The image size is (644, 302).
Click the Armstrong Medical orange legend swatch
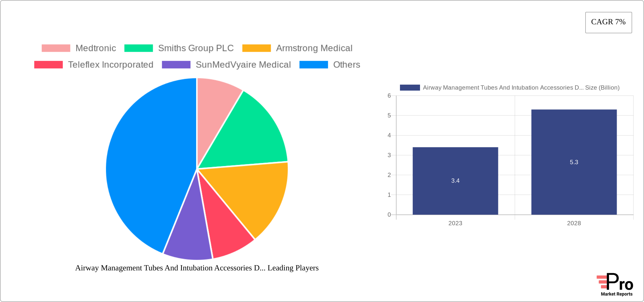[x=256, y=48]
